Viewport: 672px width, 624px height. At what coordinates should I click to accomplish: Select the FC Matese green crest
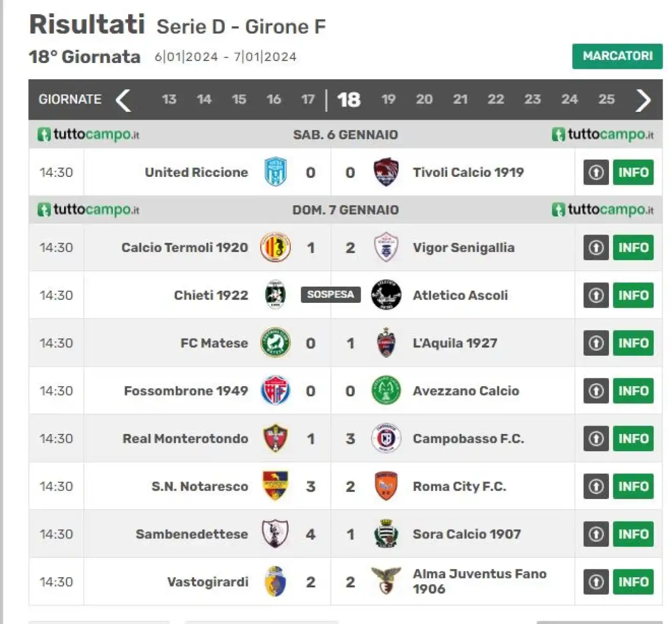click(x=275, y=343)
